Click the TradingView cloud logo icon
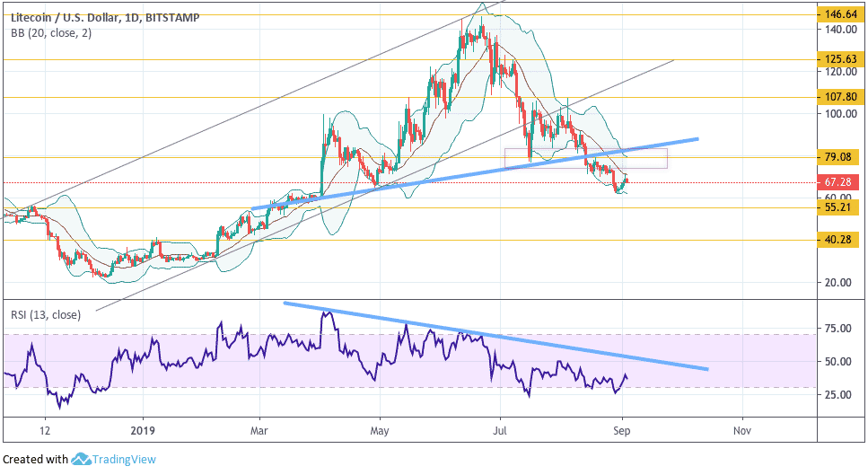Image resolution: width=868 pixels, height=475 pixels. point(82,459)
